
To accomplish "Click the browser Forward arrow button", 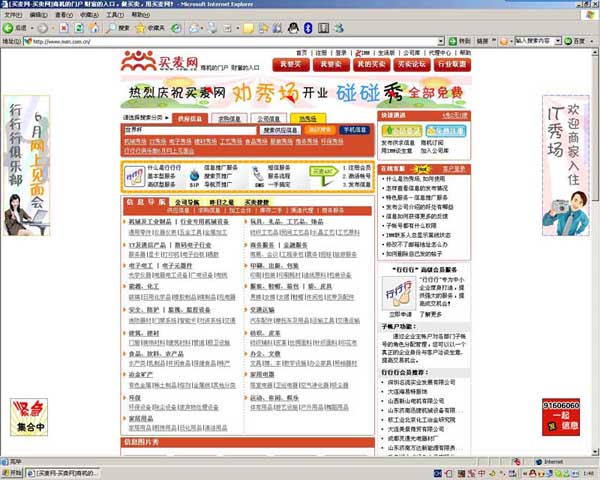I will [x=42, y=28].
